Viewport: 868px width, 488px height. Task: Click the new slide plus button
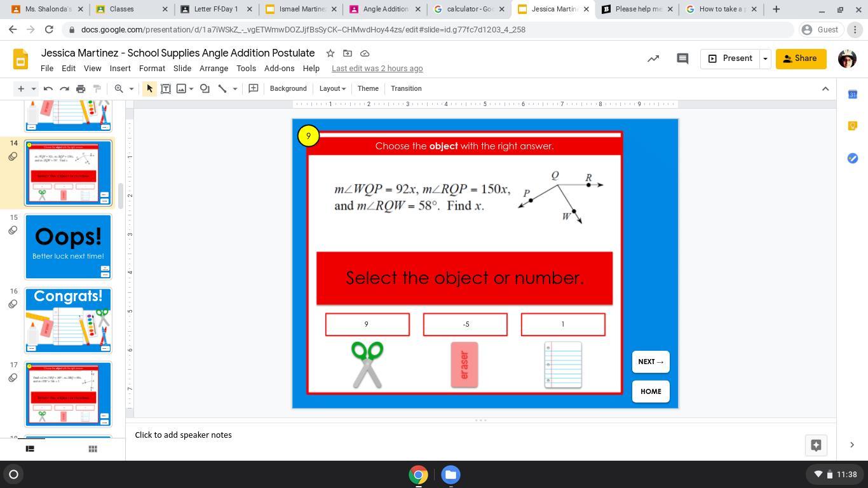20,89
